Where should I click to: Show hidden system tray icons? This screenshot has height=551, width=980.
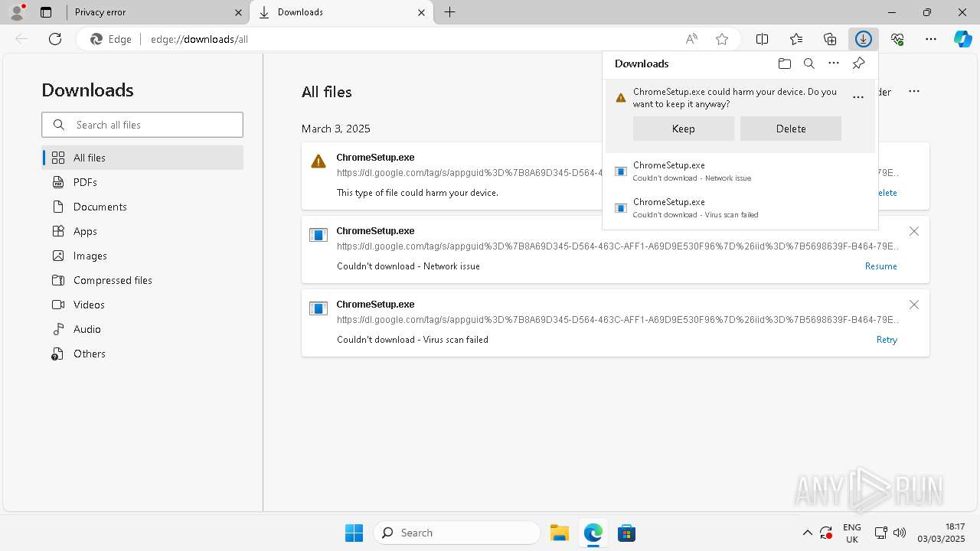807,533
